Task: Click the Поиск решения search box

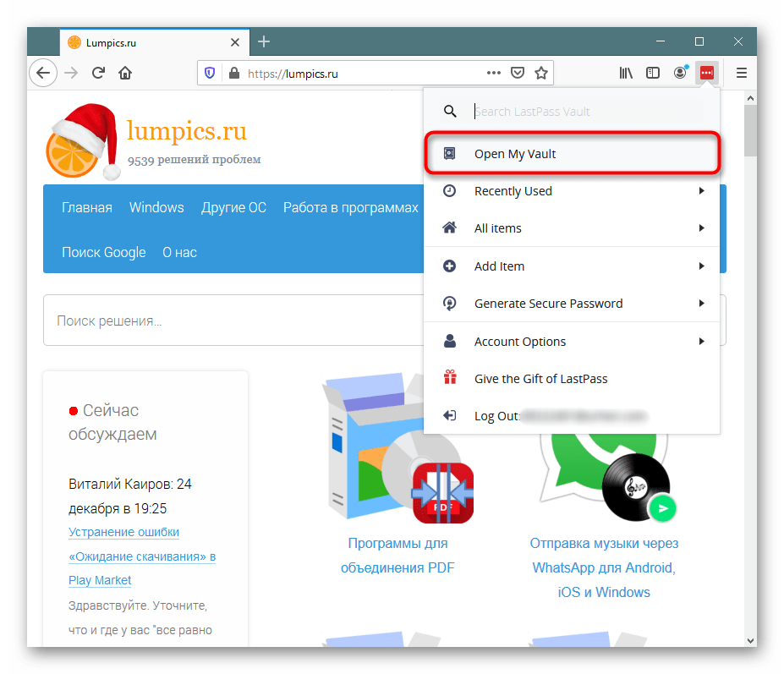Action: pyautogui.click(x=234, y=320)
